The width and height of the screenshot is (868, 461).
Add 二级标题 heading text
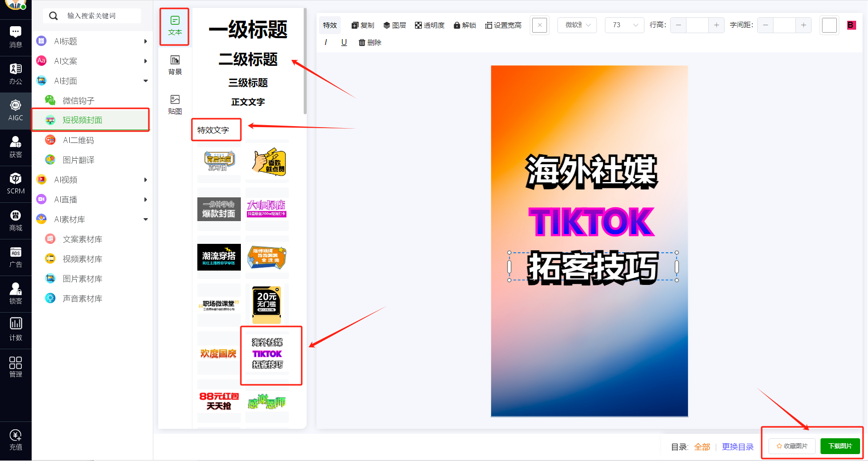[x=248, y=59]
